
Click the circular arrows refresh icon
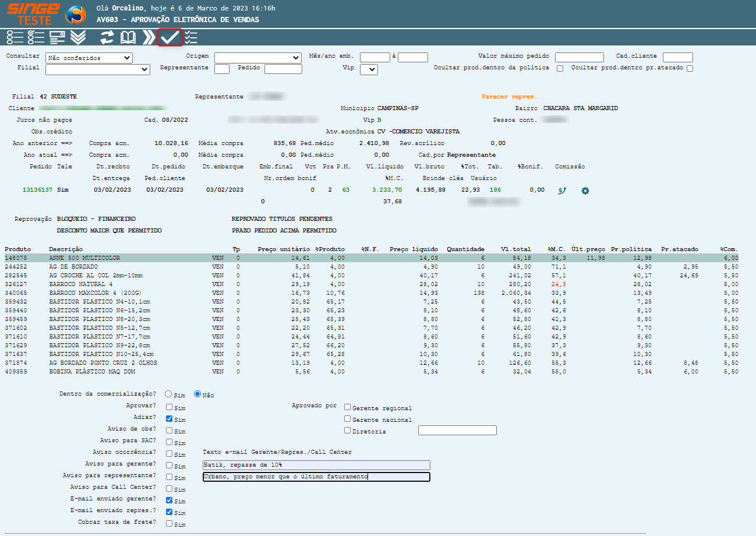(x=107, y=38)
